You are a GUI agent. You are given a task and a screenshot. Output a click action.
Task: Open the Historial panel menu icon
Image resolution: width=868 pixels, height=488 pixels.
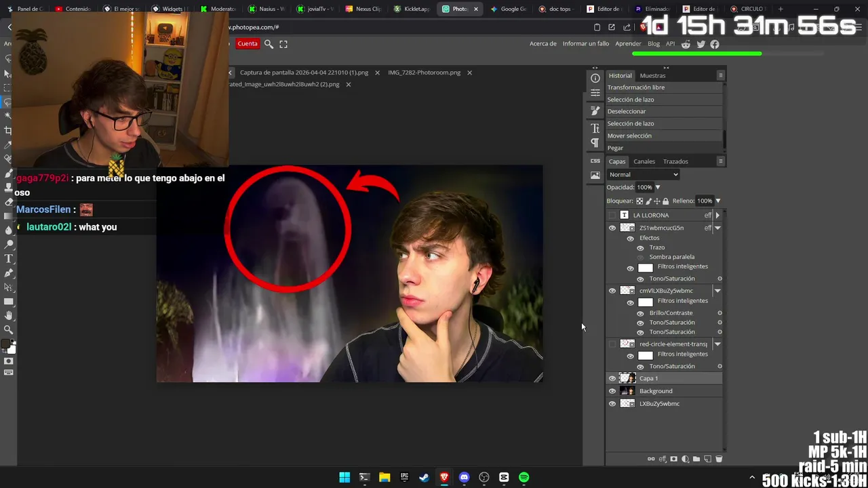click(x=721, y=75)
